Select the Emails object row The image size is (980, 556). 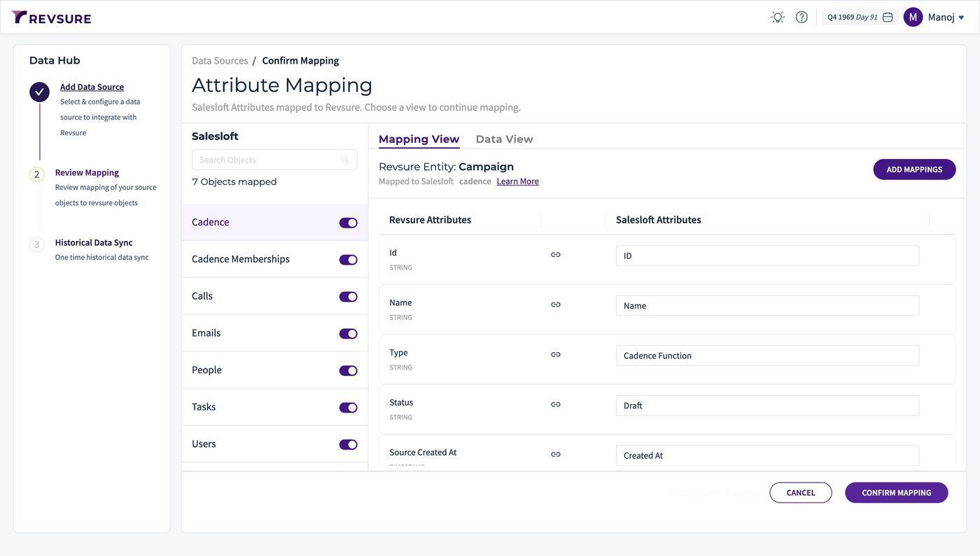coord(274,333)
